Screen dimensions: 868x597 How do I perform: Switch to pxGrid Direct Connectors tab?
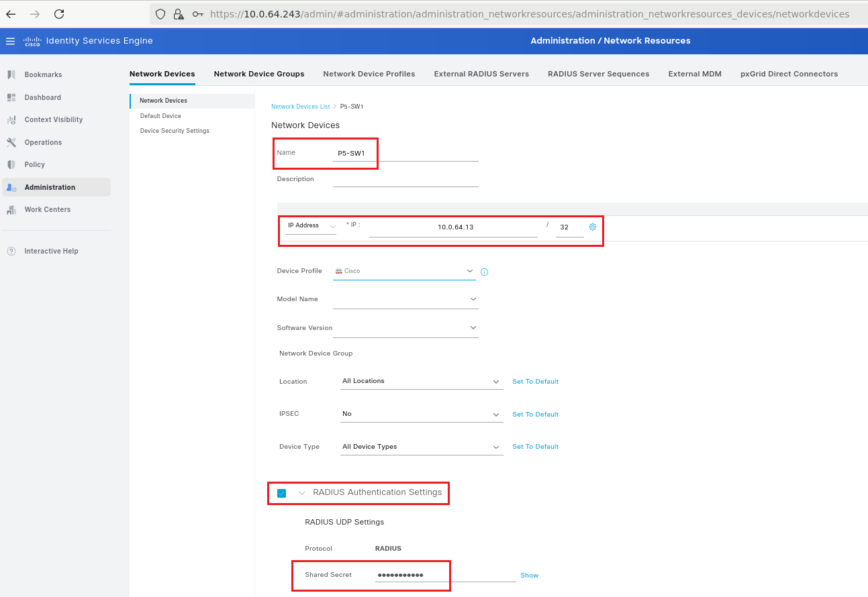point(789,74)
